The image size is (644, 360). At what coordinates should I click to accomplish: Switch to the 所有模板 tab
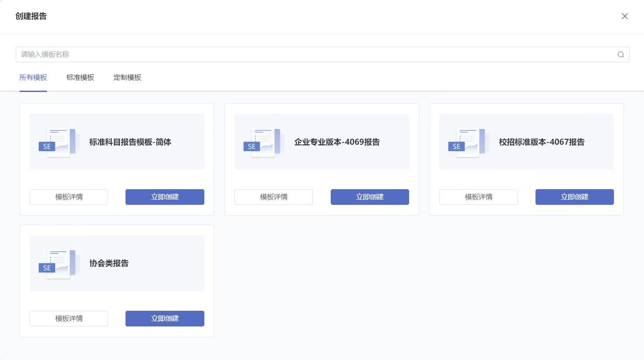pos(33,78)
